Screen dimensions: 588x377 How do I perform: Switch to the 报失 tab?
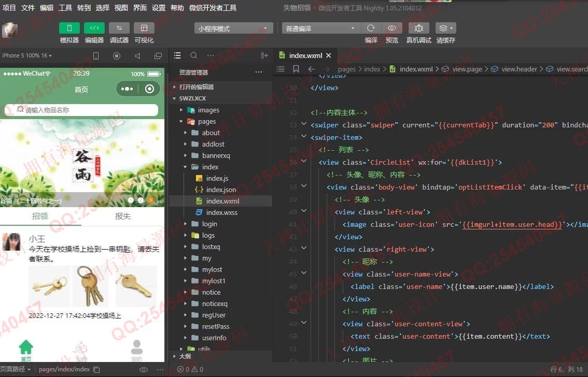click(122, 216)
